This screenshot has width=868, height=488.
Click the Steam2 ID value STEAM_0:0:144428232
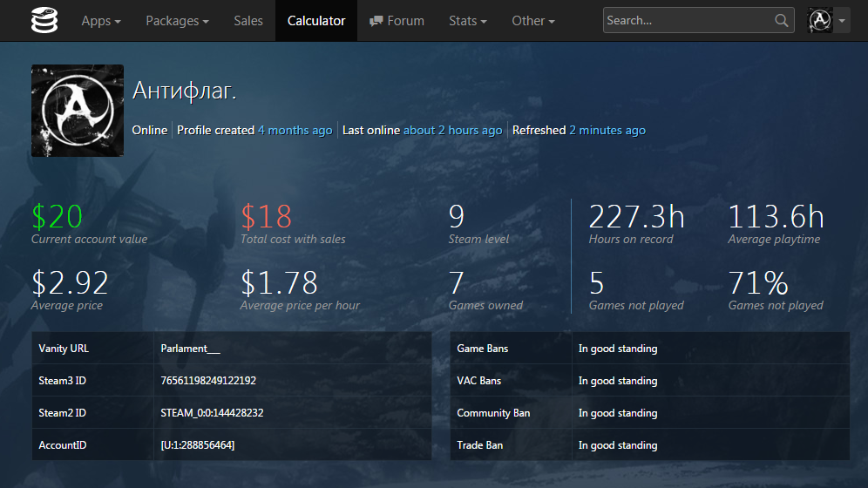coord(212,413)
